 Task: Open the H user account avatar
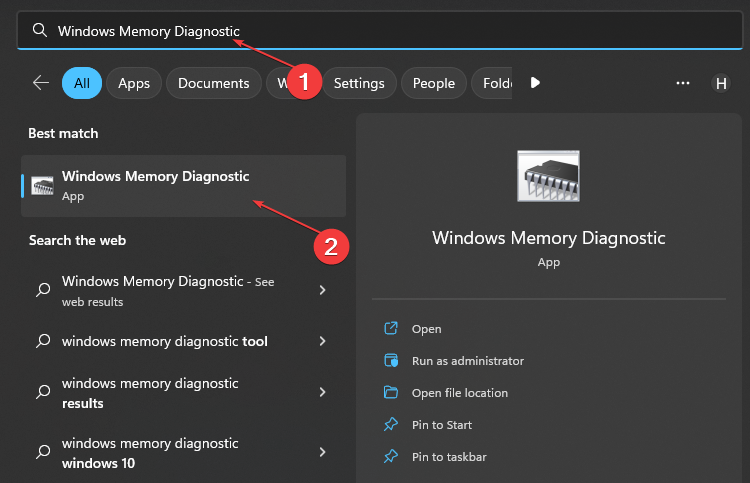721,83
